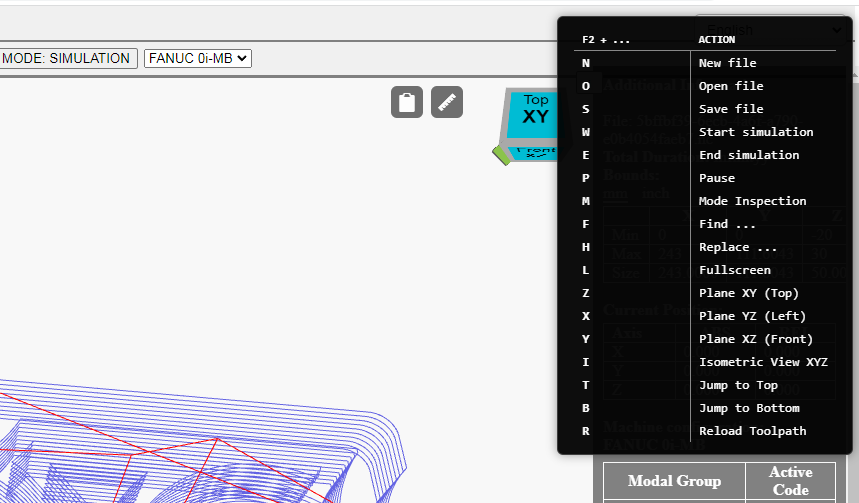The height and width of the screenshot is (503, 859).
Task: Click Pause in the shortcuts list
Action: tap(717, 178)
